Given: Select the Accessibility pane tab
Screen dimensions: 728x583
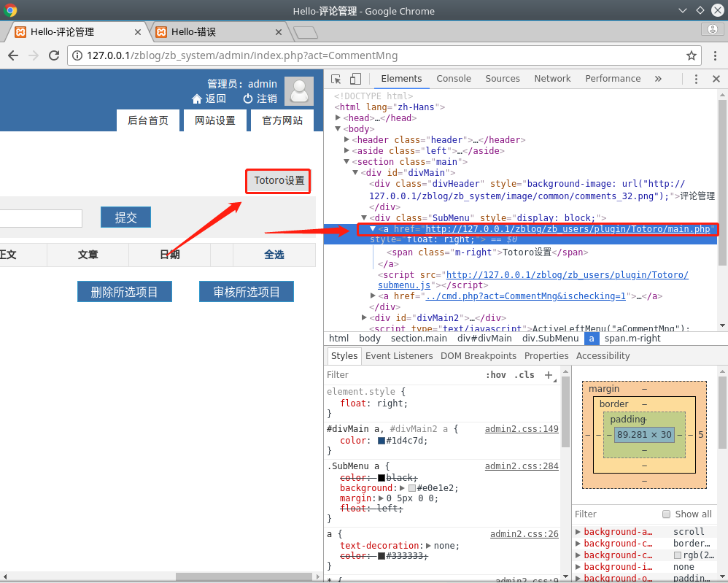Looking at the screenshot, I should pos(603,356).
